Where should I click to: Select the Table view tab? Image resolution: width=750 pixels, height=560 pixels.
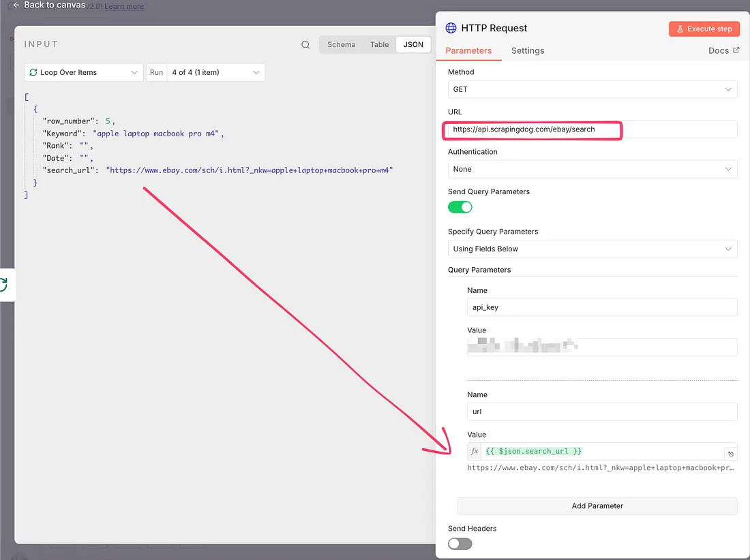(x=379, y=45)
